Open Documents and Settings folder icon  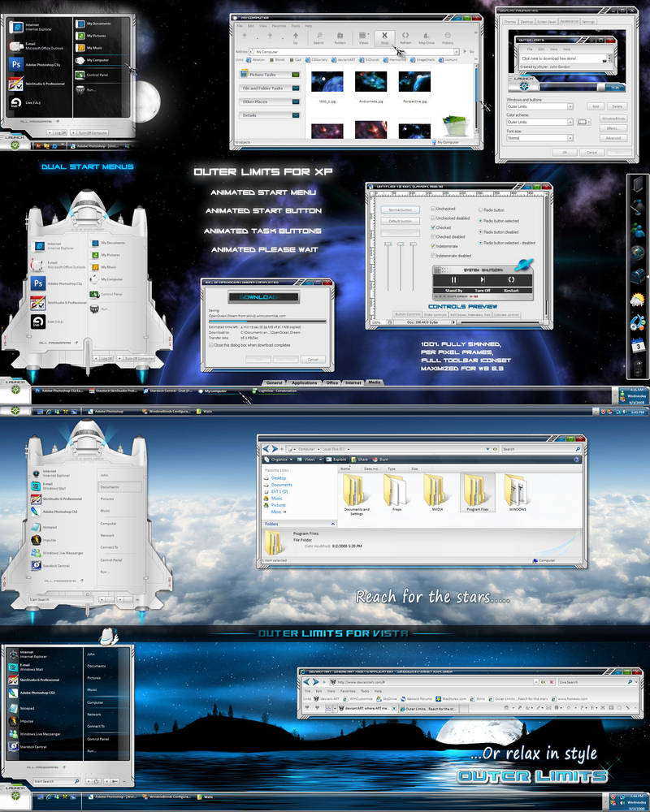coord(356,494)
